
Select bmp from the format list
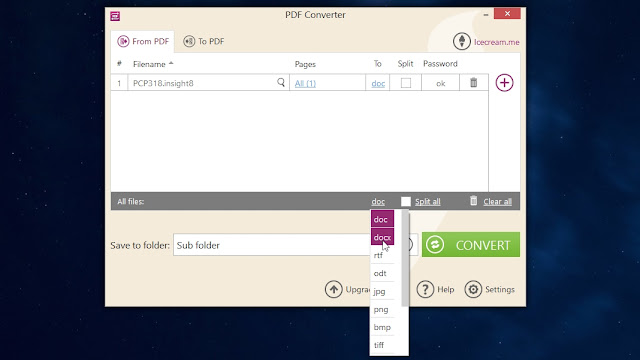(382, 327)
